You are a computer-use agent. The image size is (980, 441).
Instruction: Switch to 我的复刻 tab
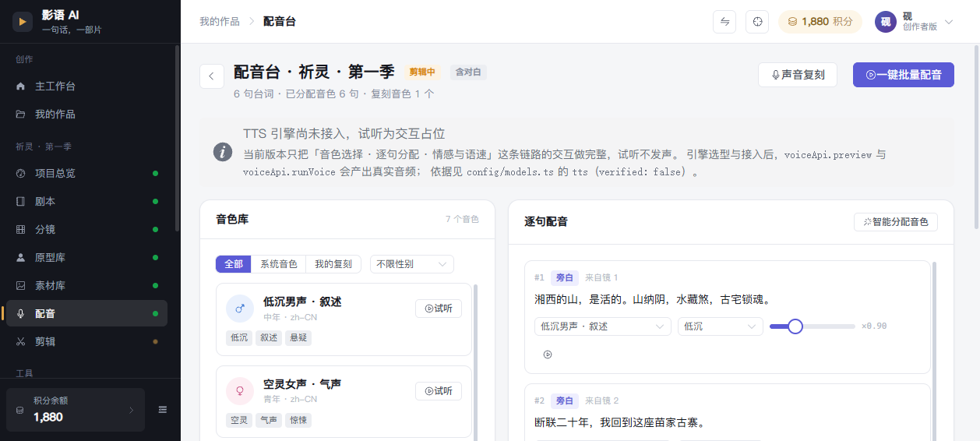pyautogui.click(x=333, y=264)
